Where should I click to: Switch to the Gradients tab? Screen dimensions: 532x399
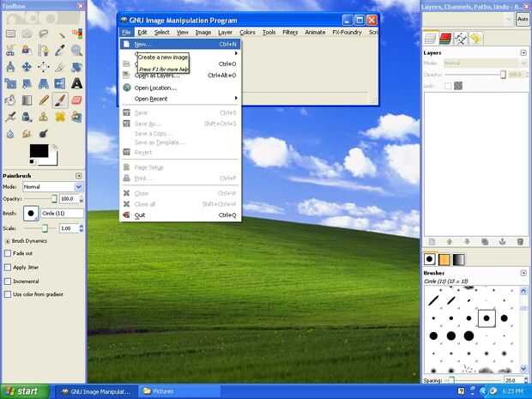[x=458, y=259]
